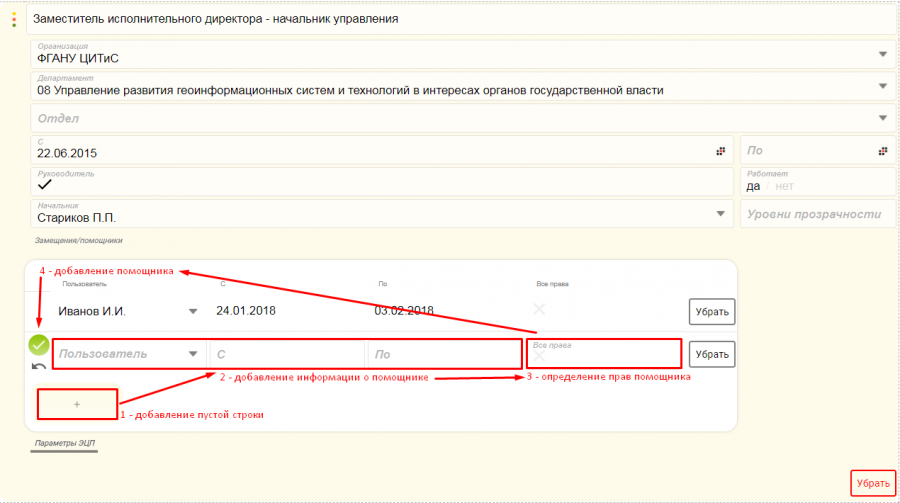This screenshot has height=503, width=900.
Task: Click the red-outlined Убрать button at bottom right
Action: (873, 483)
